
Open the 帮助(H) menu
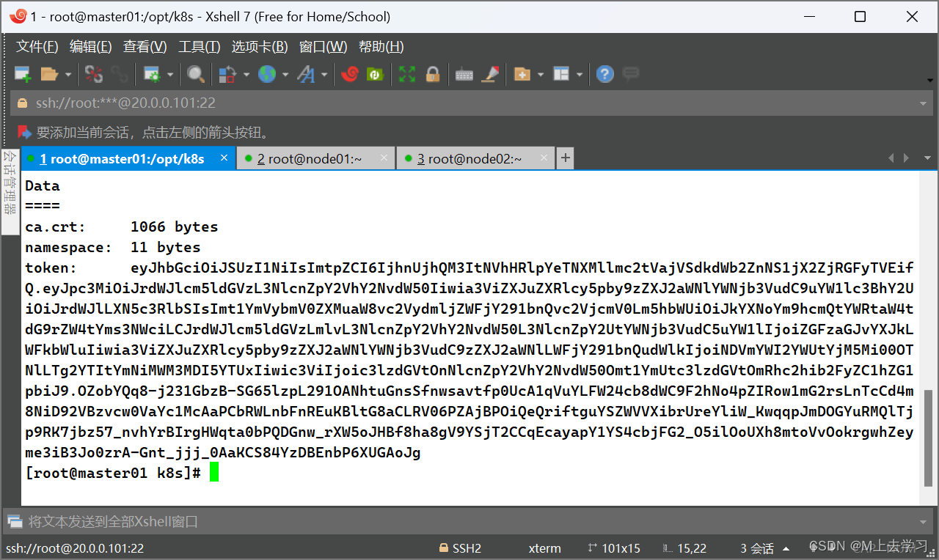coord(381,47)
